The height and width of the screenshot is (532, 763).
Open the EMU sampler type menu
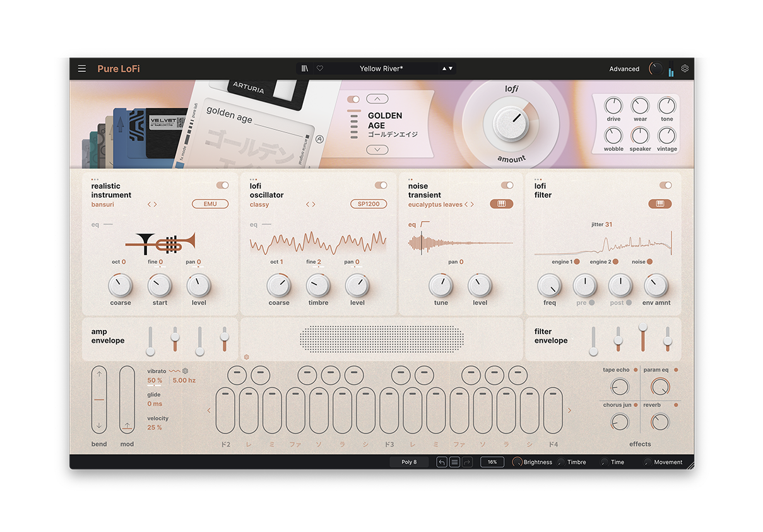pos(210,204)
